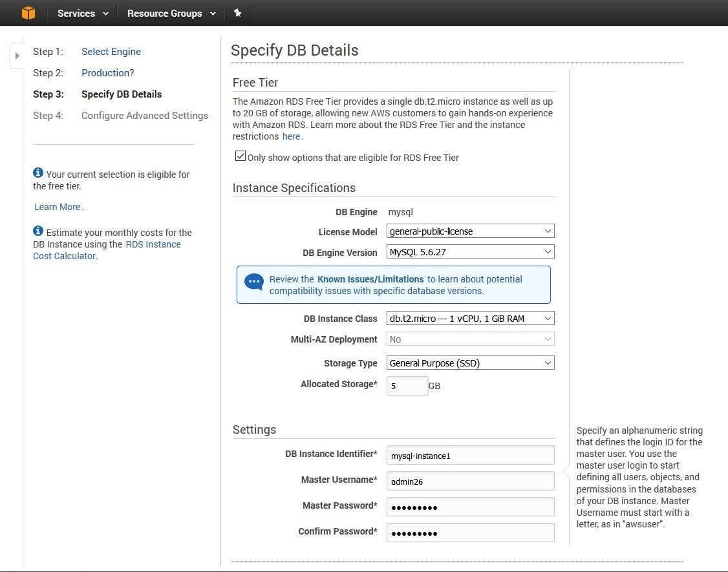
Task: Toggle the RDS Free Tier only checkbox
Action: tap(240, 156)
